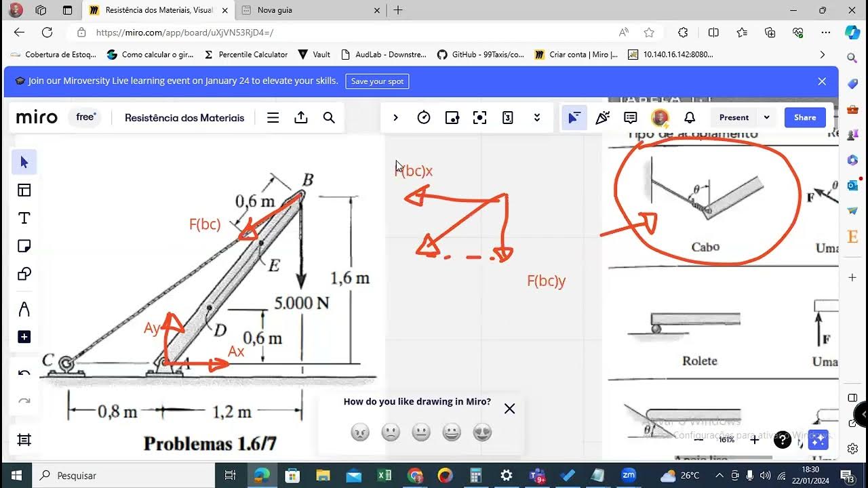The height and width of the screenshot is (488, 868).
Task: Open Windows Start menu
Action: click(x=16, y=475)
